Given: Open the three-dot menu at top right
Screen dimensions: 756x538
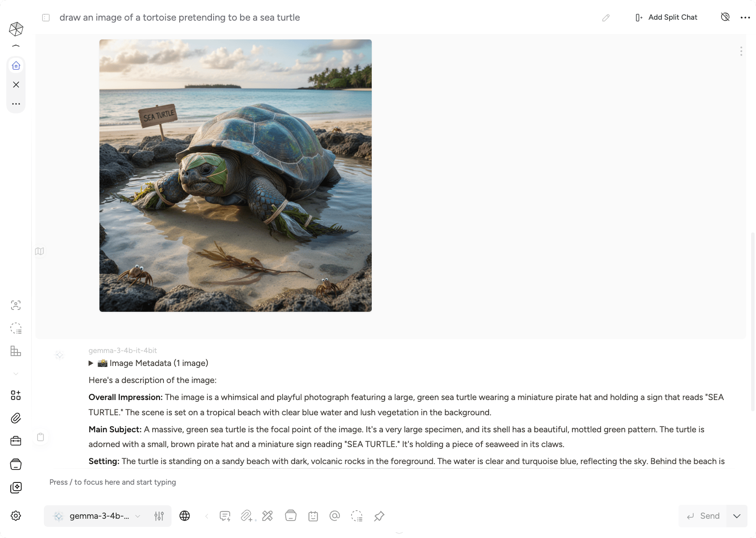Looking at the screenshot, I should tap(745, 17).
